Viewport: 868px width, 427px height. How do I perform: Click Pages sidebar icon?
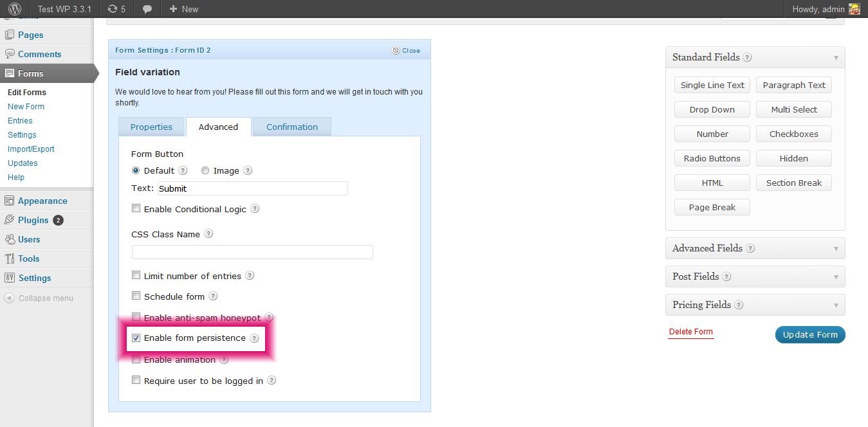(9, 35)
